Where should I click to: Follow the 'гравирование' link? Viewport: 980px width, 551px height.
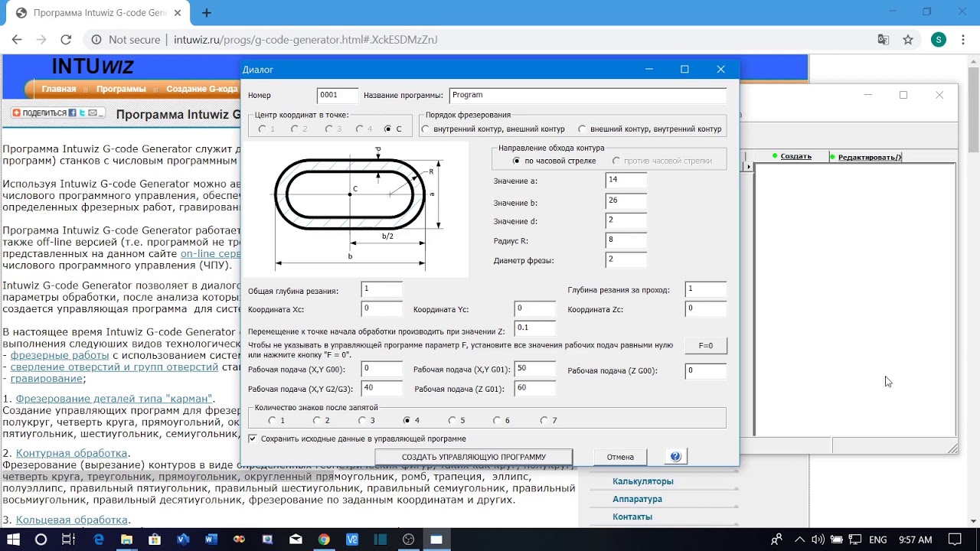coord(46,378)
